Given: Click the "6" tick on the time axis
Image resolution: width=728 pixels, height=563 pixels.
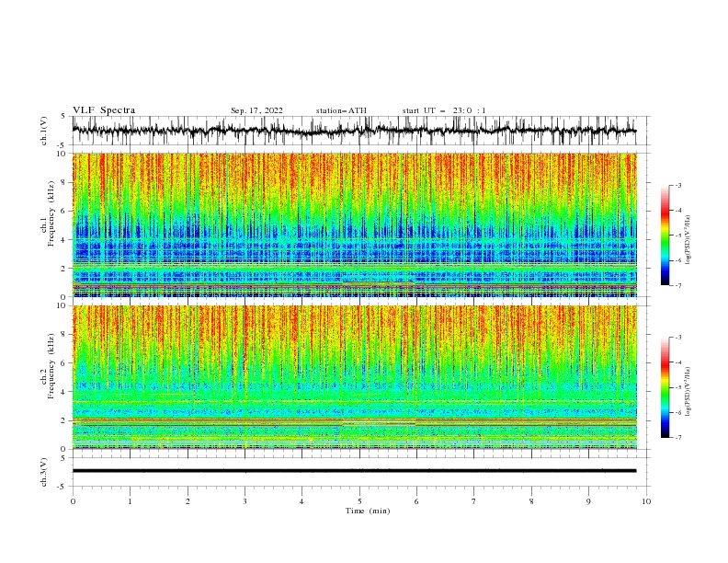Looking at the screenshot, I should [x=416, y=501].
